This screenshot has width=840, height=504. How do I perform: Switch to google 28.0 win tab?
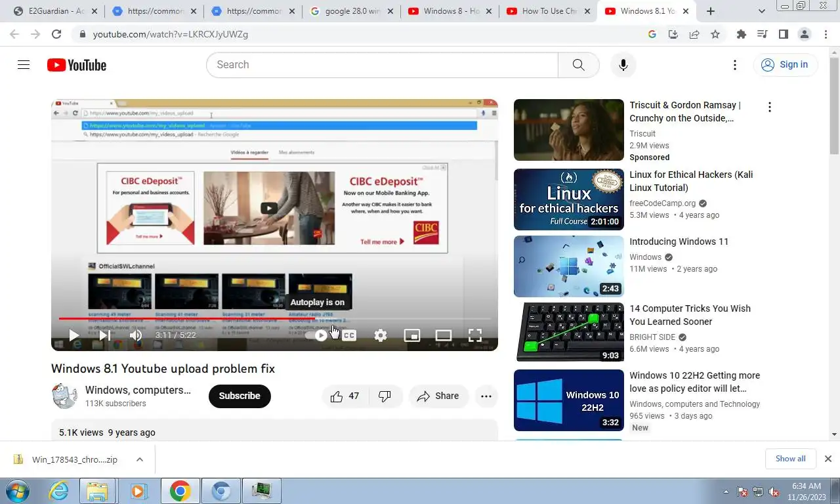[351, 11]
